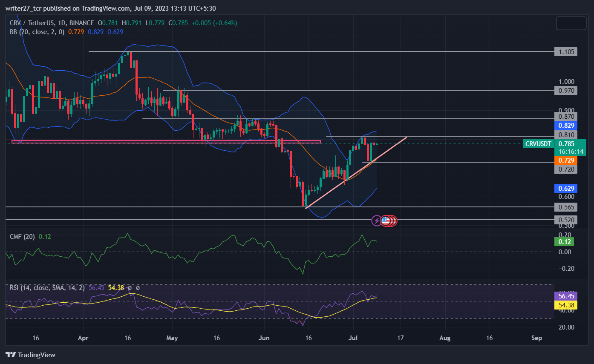Screen dimensions: 594x364
Task: Click the blank box at top right
Action: click(x=571, y=23)
